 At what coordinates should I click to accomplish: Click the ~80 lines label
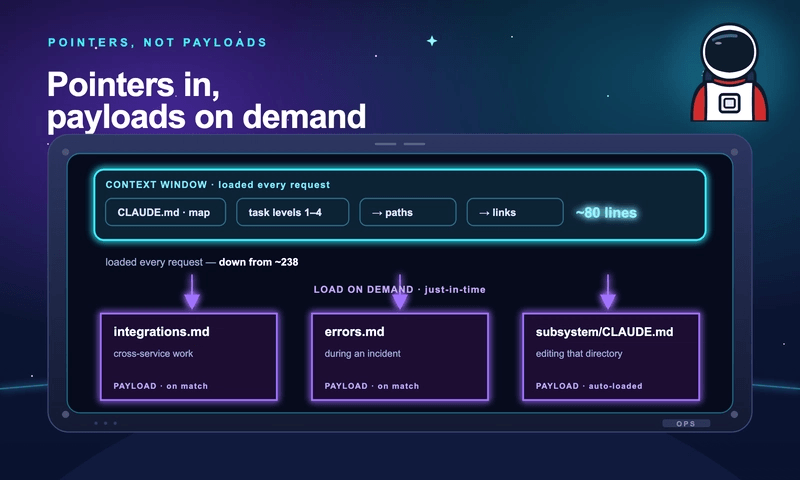coord(606,213)
